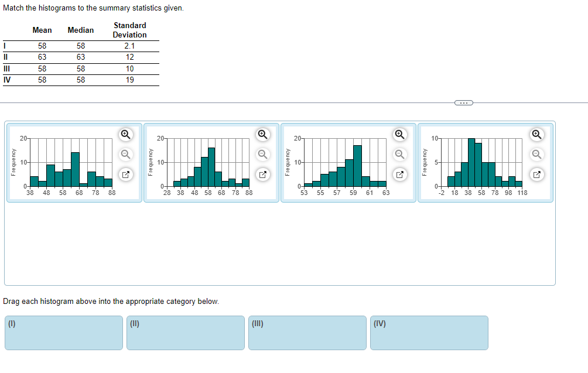Open the fourth histogram enlarged view

coord(536,174)
